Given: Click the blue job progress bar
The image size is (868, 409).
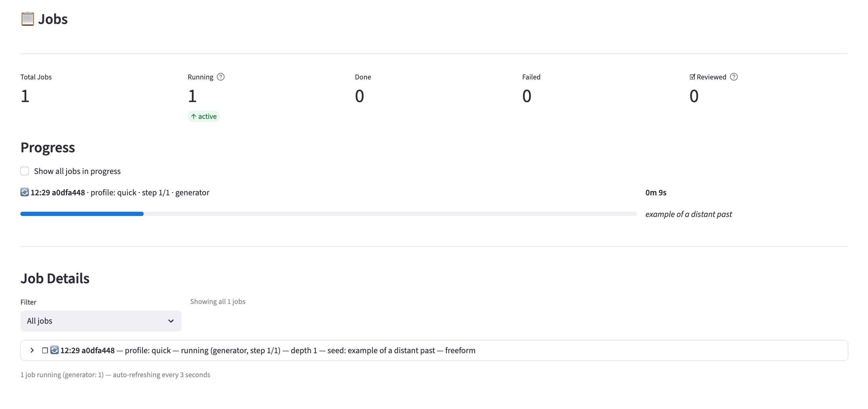Looking at the screenshot, I should point(82,214).
